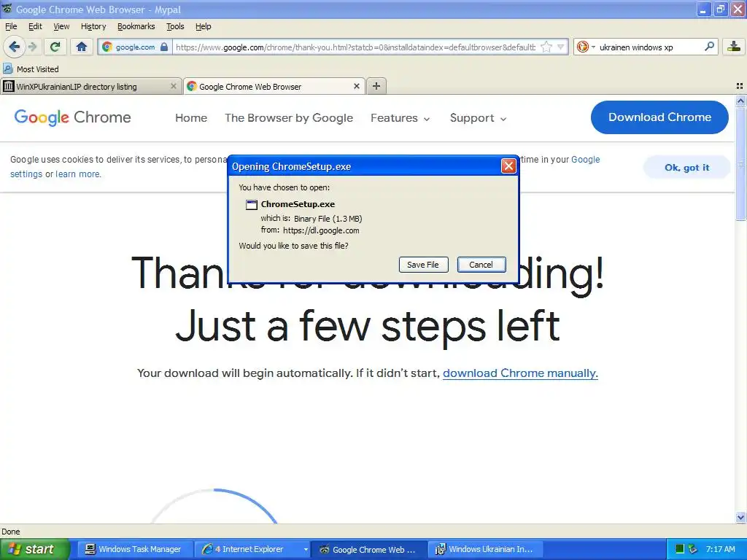This screenshot has height=560, width=747.
Task: Bookmark this page with the star icon
Action: (x=546, y=47)
